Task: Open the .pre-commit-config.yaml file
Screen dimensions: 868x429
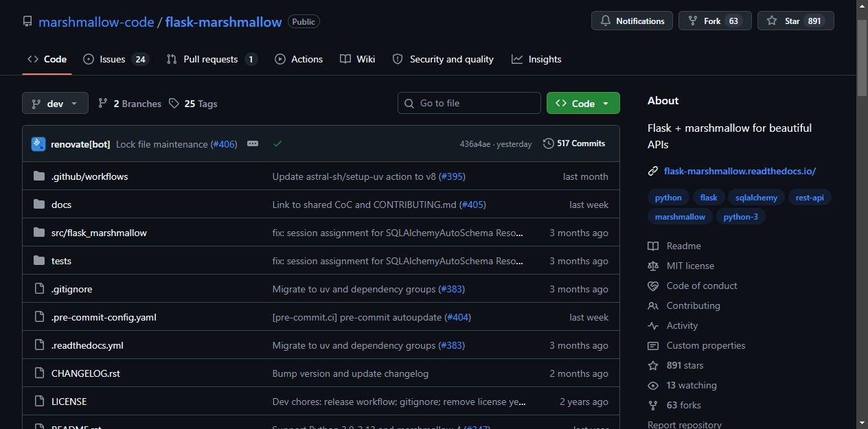Action: [x=104, y=317]
